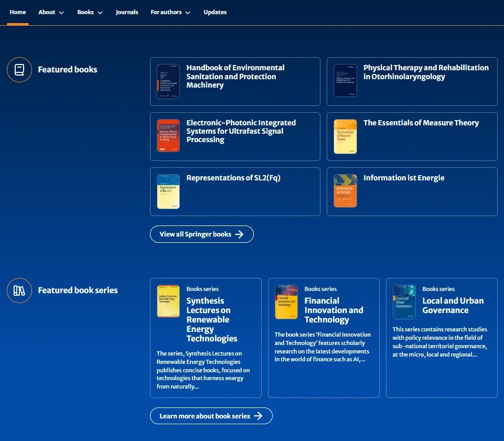Open Local and Urban Governance series

click(x=453, y=305)
